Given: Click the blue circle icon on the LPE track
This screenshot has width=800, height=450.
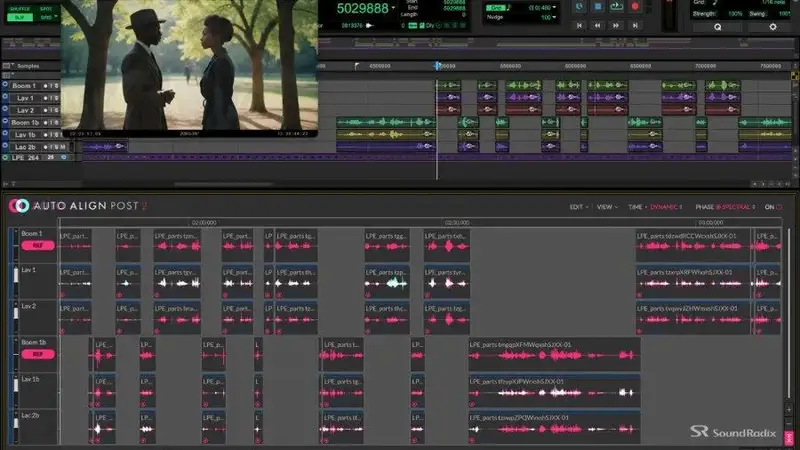Looking at the screenshot, I should 64,158.
